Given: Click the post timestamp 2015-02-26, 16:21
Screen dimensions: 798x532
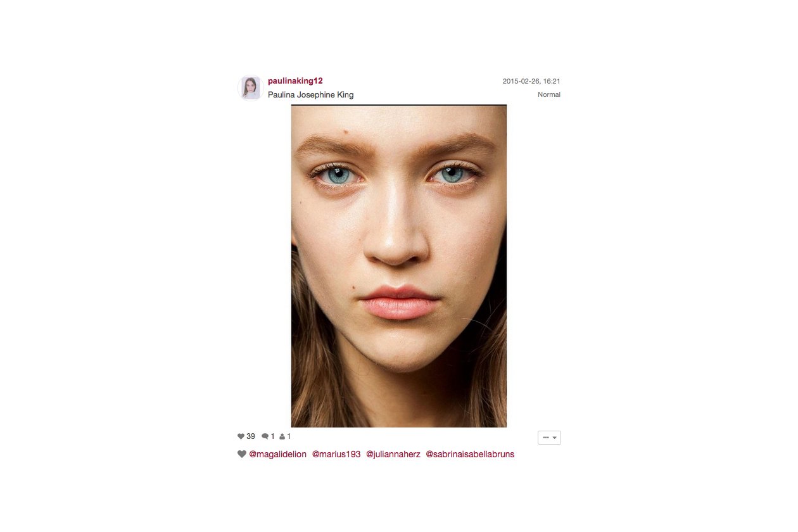Looking at the screenshot, I should tap(531, 81).
